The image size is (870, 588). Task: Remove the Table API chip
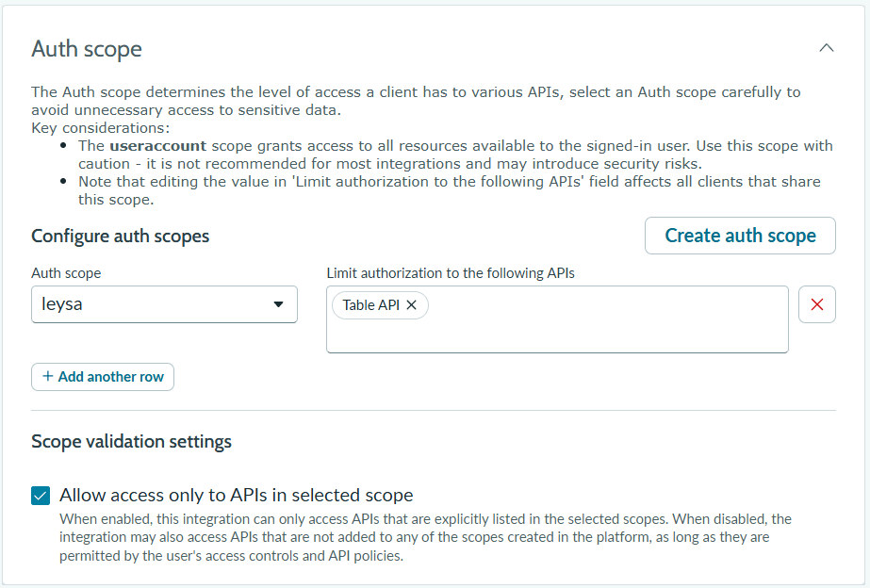[x=411, y=305]
